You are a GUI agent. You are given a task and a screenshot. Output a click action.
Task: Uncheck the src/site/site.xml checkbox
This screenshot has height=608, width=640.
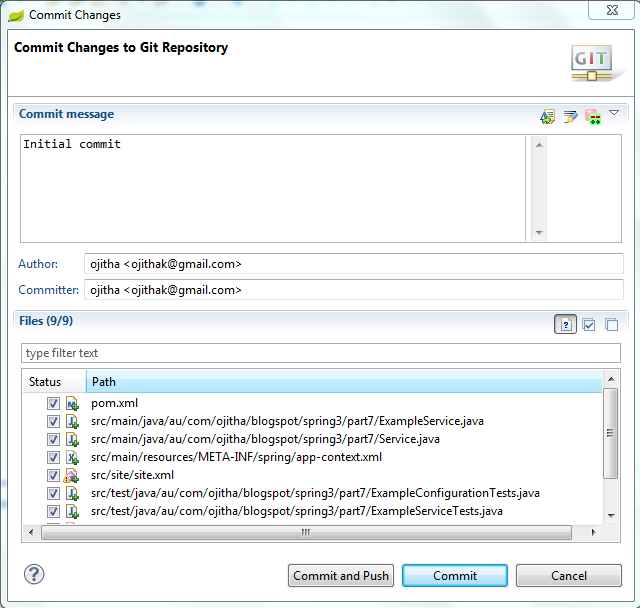click(x=53, y=475)
